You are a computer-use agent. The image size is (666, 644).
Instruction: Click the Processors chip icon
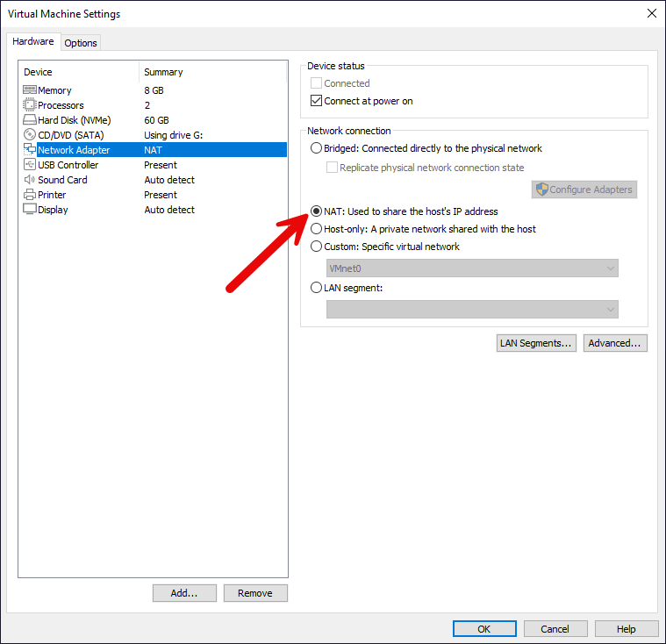coord(29,105)
